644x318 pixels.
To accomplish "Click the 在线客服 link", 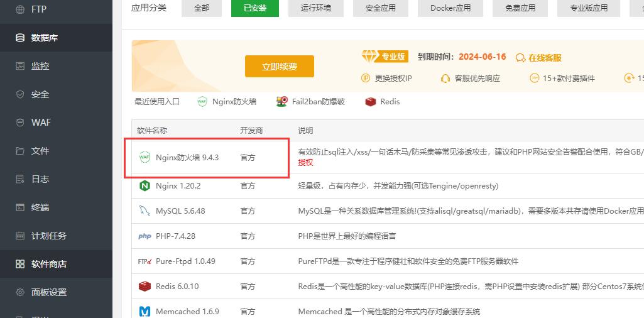I will pos(545,58).
